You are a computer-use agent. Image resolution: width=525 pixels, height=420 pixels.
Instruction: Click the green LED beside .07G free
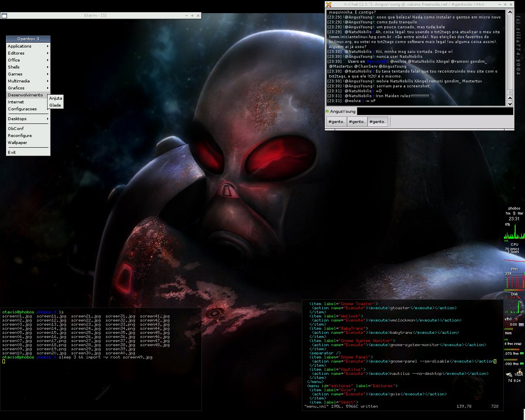coord(522,353)
